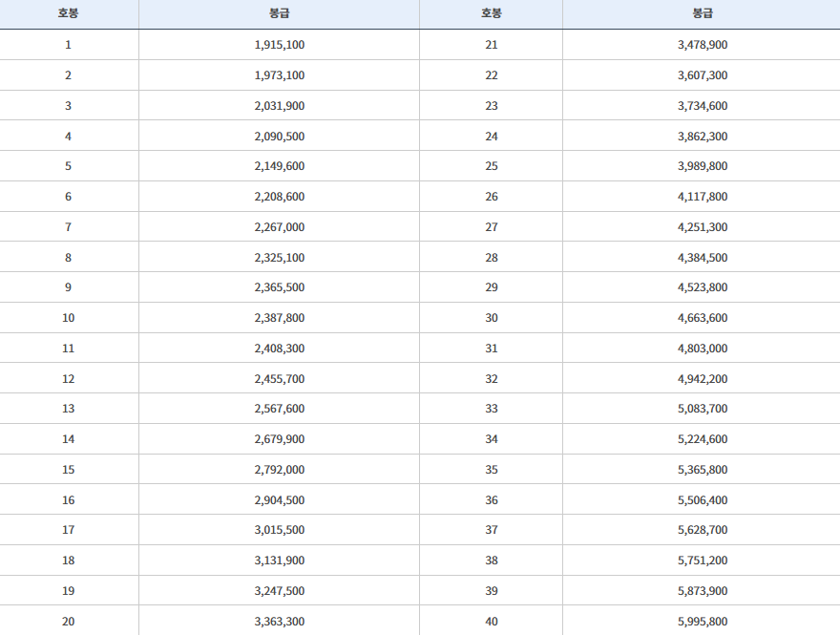Select the value 2,325,100
Image resolution: width=840 pixels, height=635 pixels.
coord(279,258)
